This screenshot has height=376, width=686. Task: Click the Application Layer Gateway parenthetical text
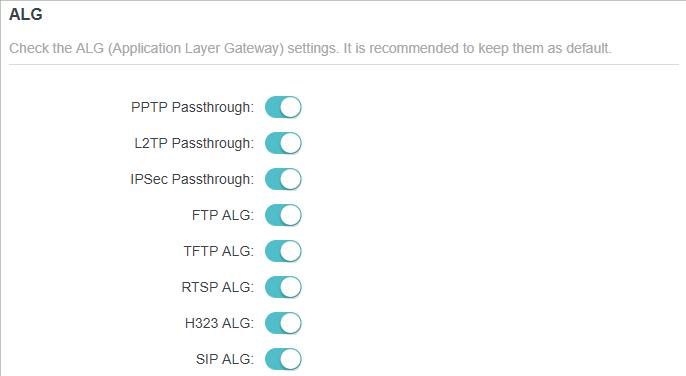point(196,48)
